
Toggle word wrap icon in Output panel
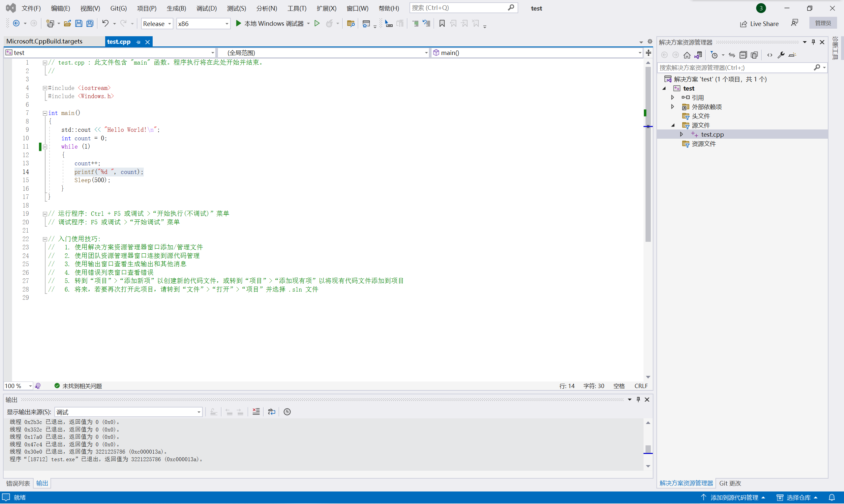pos(272,412)
